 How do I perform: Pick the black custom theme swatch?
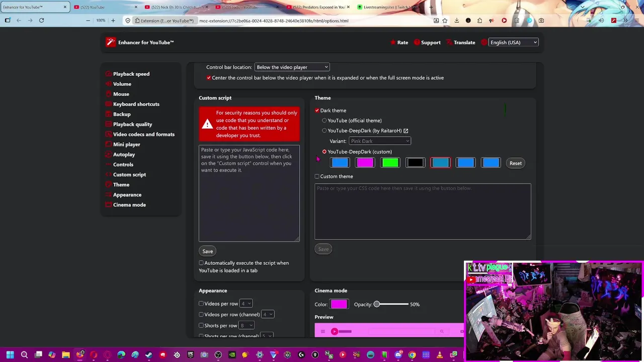pos(416,163)
